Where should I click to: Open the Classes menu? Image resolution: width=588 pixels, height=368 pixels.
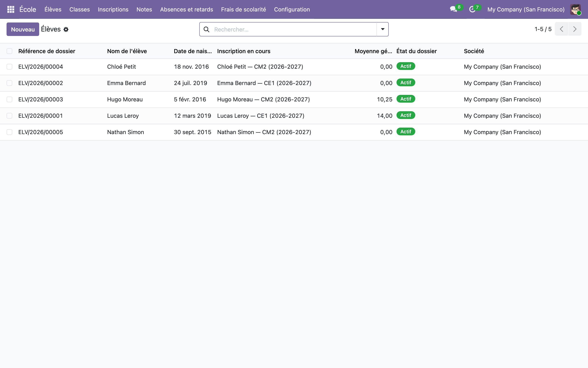coord(79,9)
